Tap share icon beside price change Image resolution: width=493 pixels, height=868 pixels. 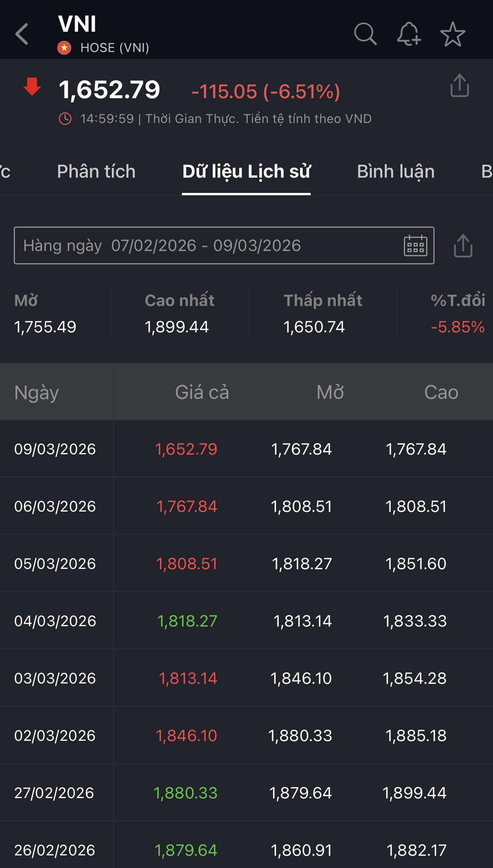(x=459, y=86)
